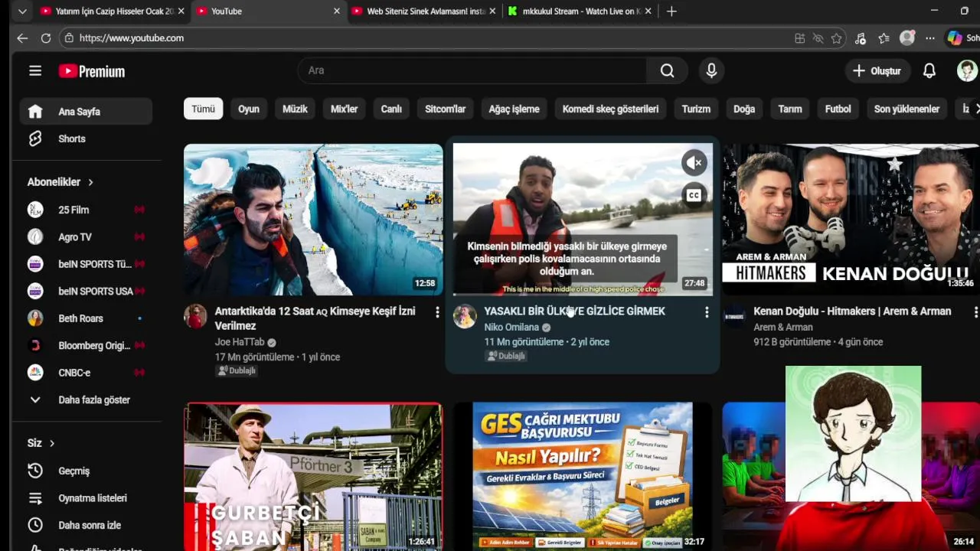The height and width of the screenshot is (551, 980).
Task: Select the Sitcom'lar filter chip
Action: 445,109
